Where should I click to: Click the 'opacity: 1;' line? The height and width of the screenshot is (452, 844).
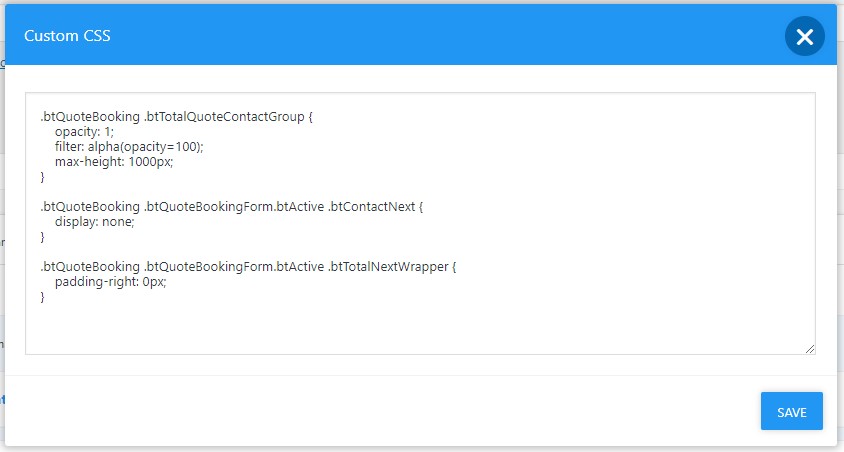[84, 132]
